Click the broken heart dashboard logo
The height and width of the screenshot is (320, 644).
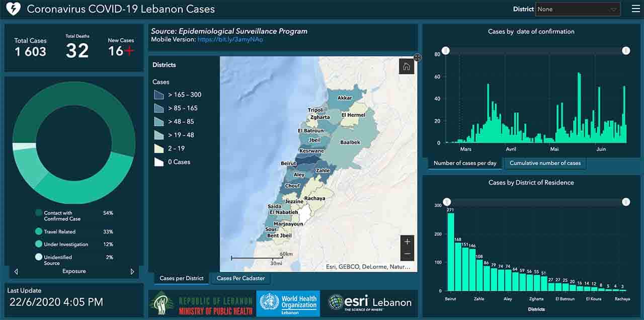pyautogui.click(x=13, y=9)
